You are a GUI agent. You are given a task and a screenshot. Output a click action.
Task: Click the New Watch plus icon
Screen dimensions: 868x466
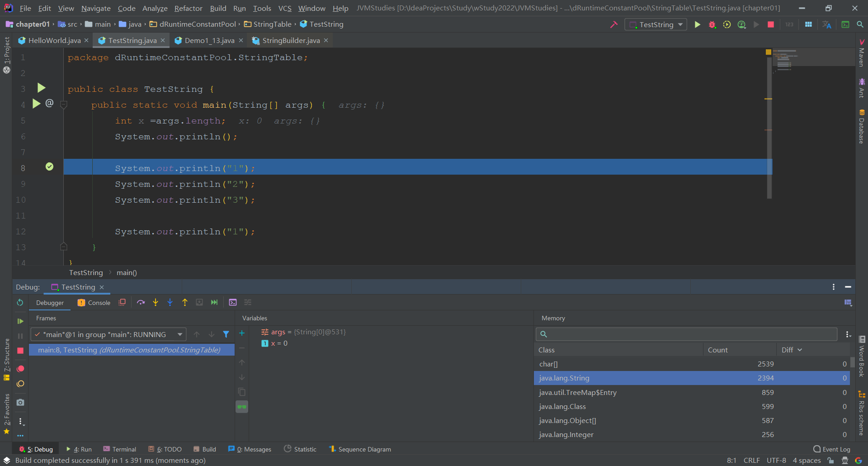(x=242, y=333)
